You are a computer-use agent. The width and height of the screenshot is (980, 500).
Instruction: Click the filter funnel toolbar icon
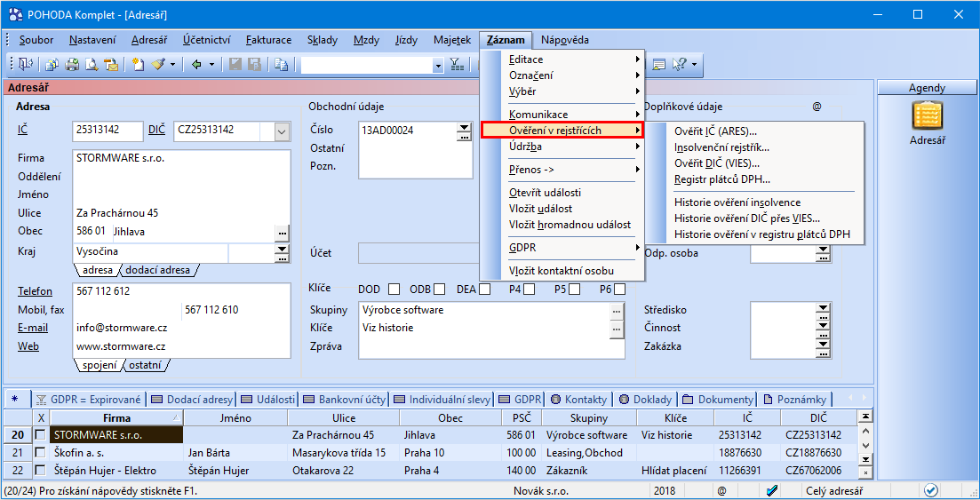pos(457,64)
